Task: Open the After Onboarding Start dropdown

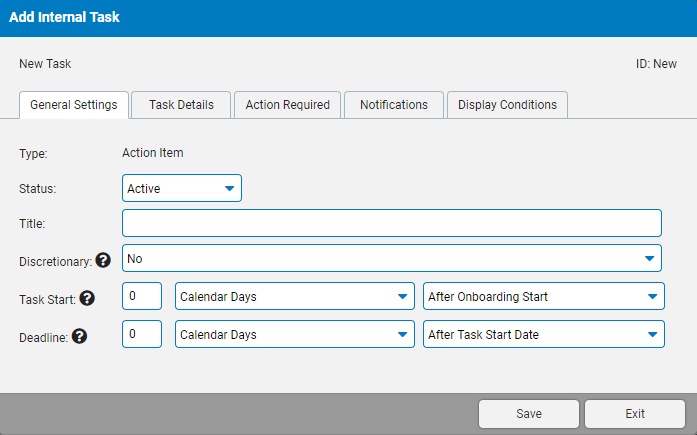Action: [544, 296]
